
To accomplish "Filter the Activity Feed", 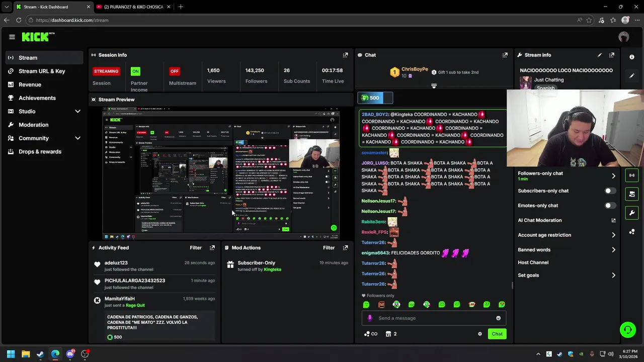I will [x=196, y=247].
